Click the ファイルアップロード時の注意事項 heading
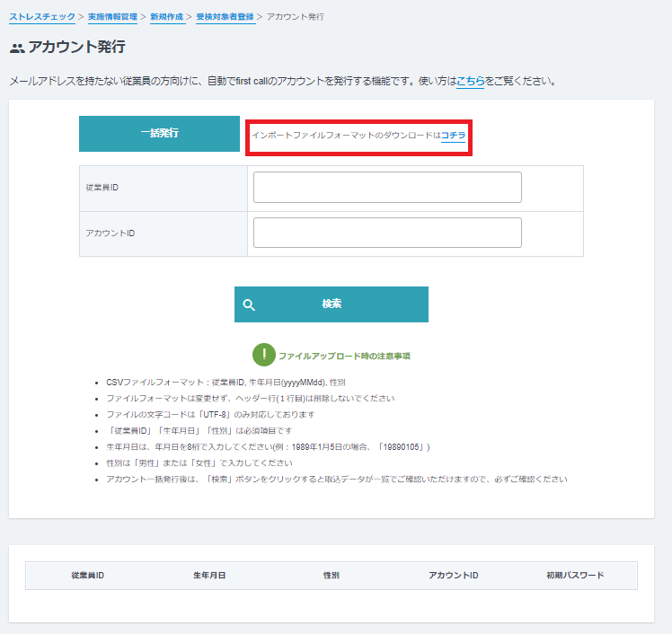The image size is (672, 634). coord(344,356)
